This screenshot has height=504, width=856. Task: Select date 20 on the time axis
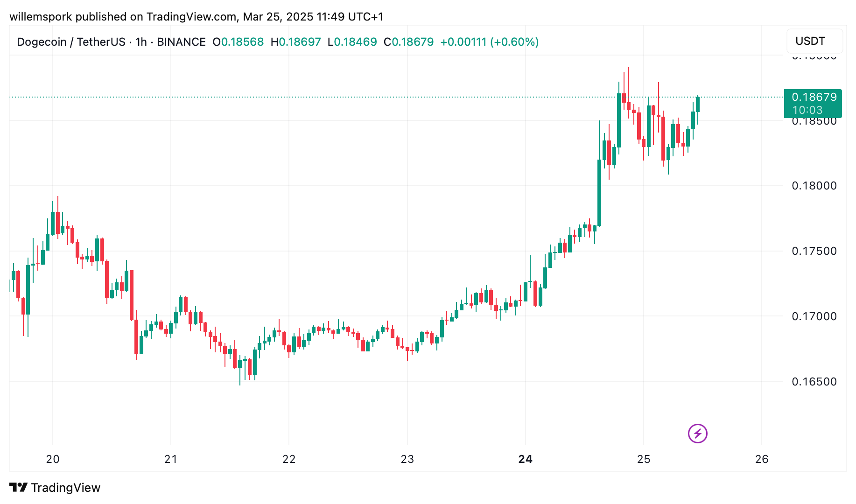[x=53, y=459]
